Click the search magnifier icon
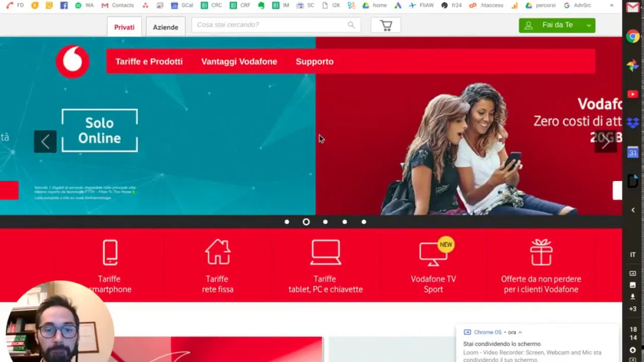The image size is (644, 362). [351, 25]
